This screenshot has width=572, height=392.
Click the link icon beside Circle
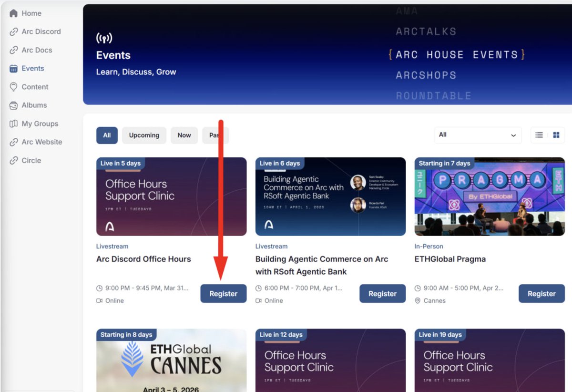point(13,160)
